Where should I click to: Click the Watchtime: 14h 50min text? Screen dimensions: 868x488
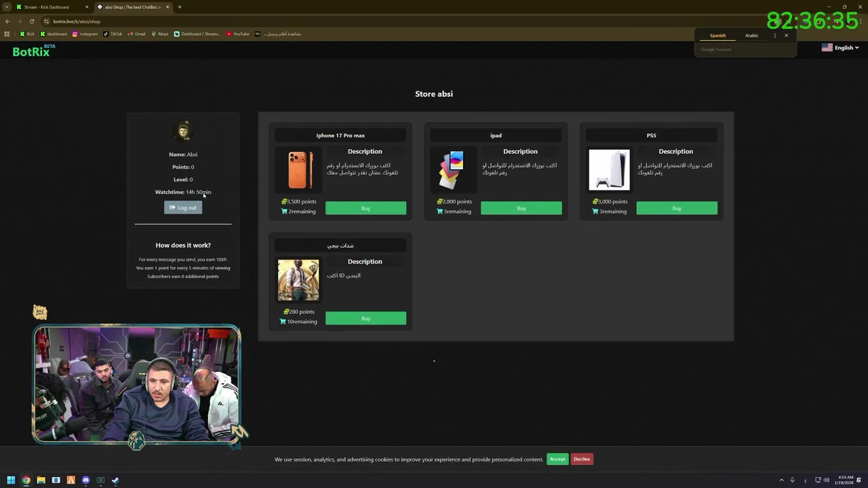pos(183,192)
